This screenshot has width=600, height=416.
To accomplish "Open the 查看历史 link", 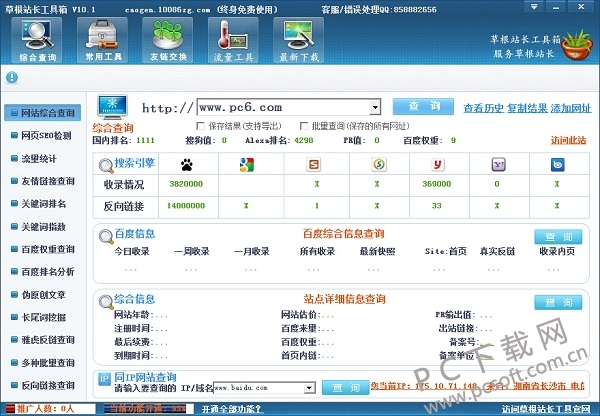I will 484,108.
